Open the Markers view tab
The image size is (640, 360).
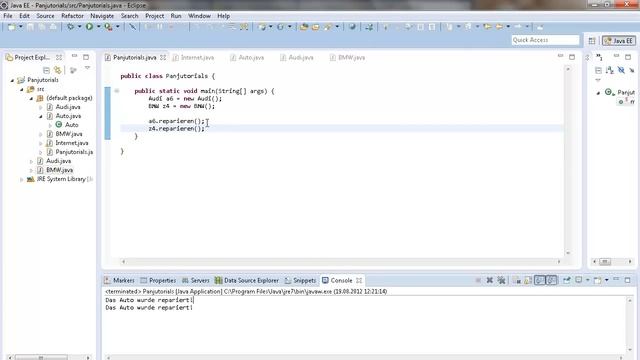click(119, 280)
